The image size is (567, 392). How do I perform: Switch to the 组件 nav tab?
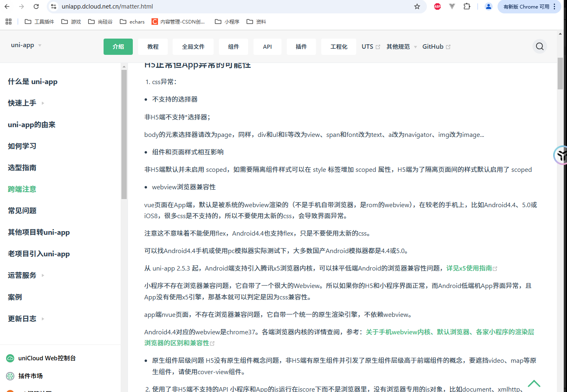click(x=234, y=47)
